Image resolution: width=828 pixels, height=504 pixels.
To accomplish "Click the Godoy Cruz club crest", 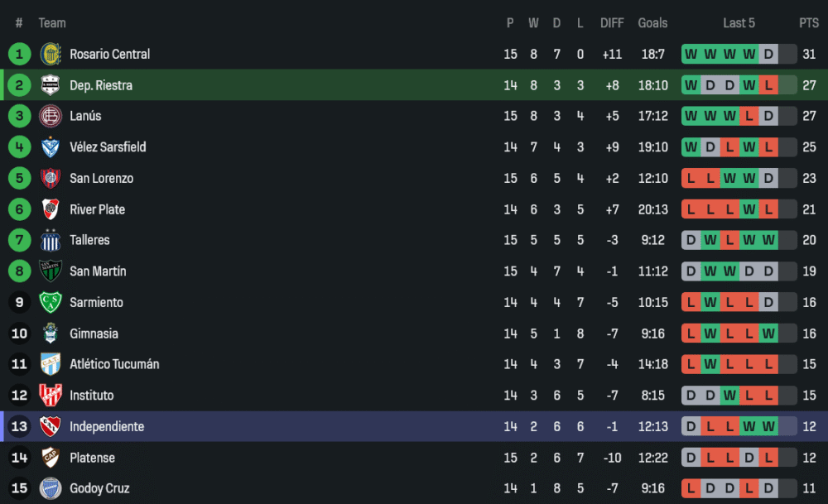I will [51, 488].
